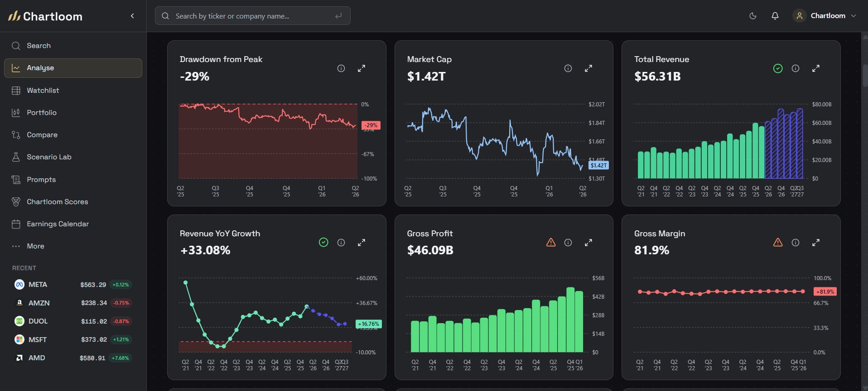
Task: View Chartloom Scores
Action: point(73,202)
